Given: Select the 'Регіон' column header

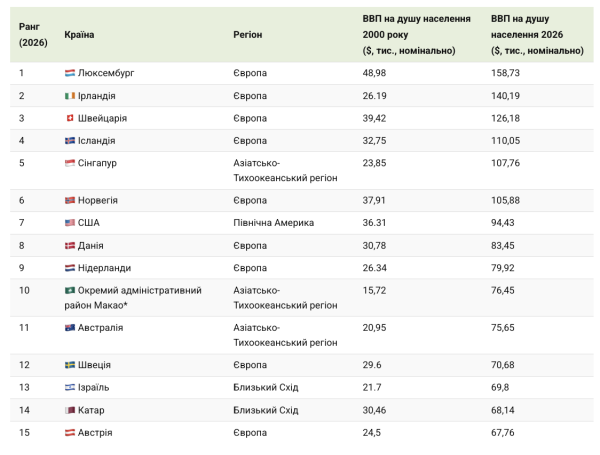Looking at the screenshot, I should 248,35.
